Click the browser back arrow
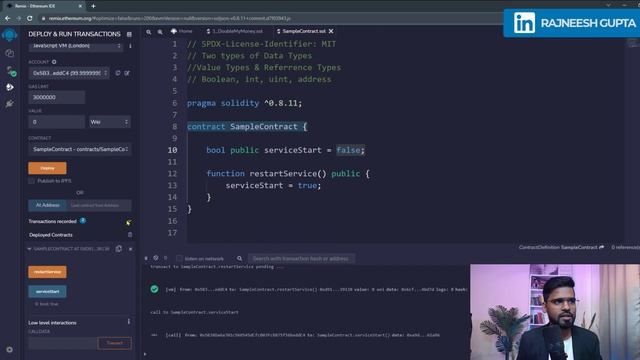The image size is (640, 360). pyautogui.click(x=7, y=18)
